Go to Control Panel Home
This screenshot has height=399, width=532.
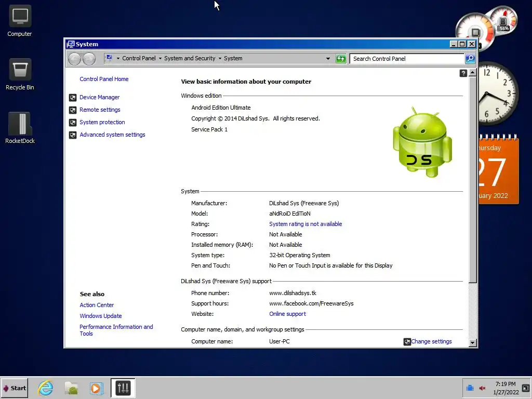104,79
